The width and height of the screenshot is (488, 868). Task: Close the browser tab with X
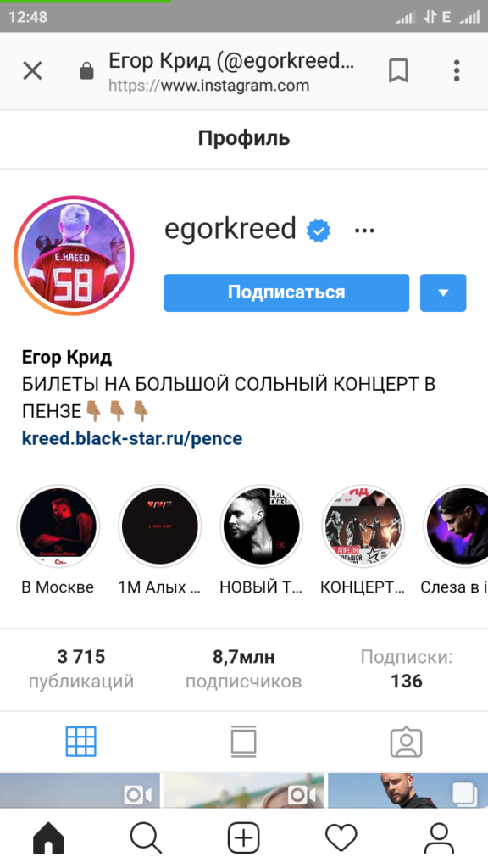[33, 71]
